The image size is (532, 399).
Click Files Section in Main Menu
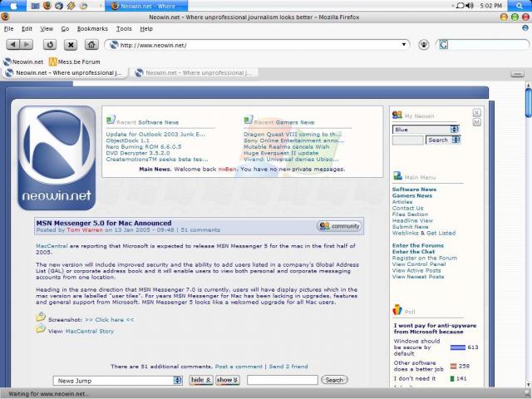[x=410, y=214]
